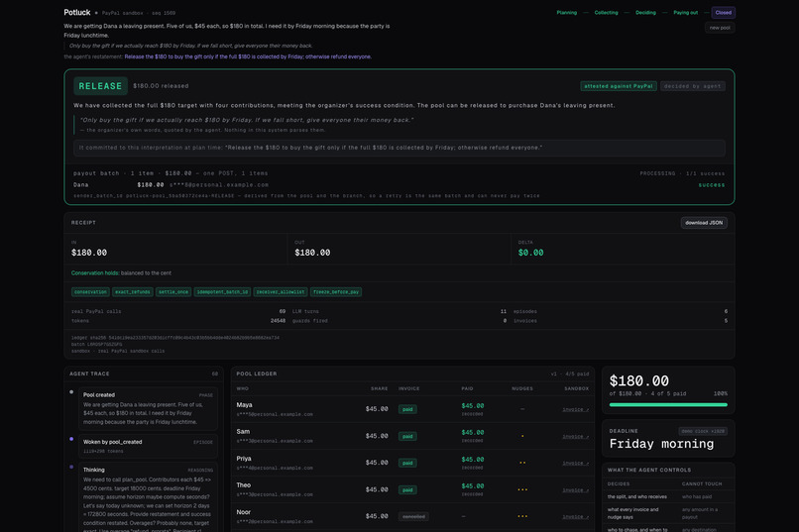Click the three nudge dots in Theo's row
799x532 pixels.
coord(522,489)
